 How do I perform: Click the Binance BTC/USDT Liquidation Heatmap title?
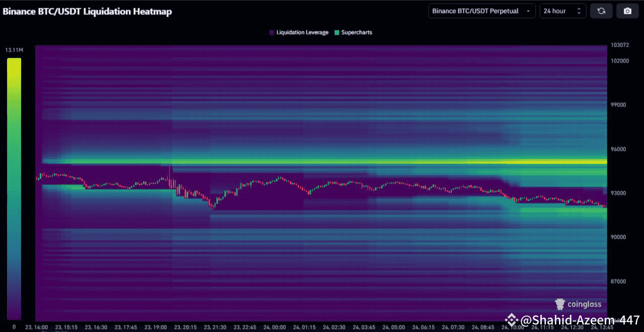tap(87, 11)
